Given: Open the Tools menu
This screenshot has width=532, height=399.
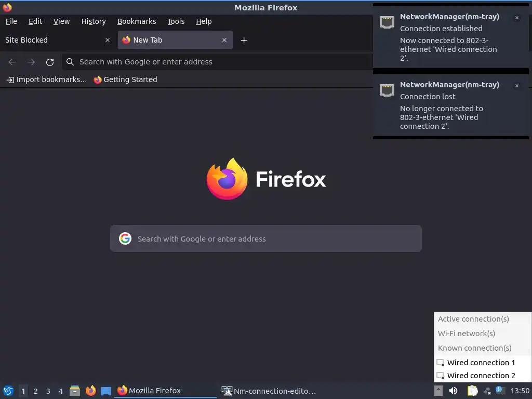Looking at the screenshot, I should click(176, 21).
